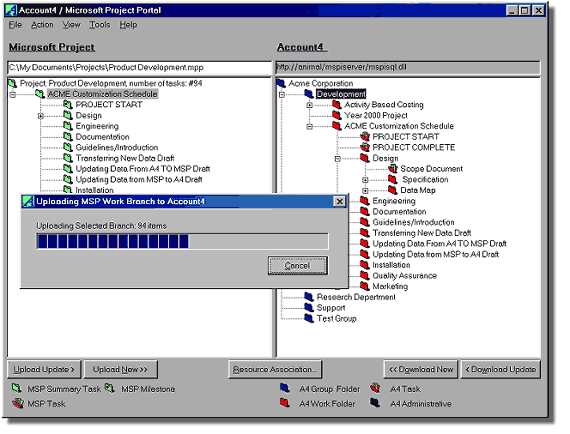Click the A4 Work Folder legend icon

285,403
